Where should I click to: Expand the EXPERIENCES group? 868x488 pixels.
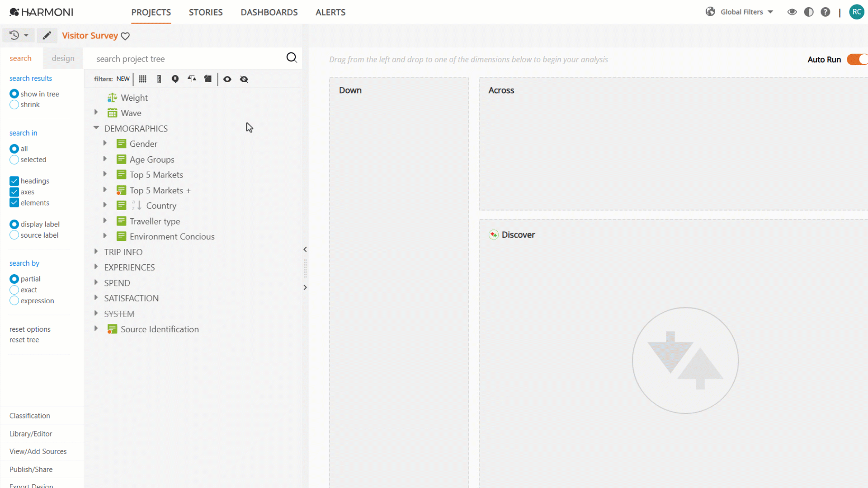[96, 267]
